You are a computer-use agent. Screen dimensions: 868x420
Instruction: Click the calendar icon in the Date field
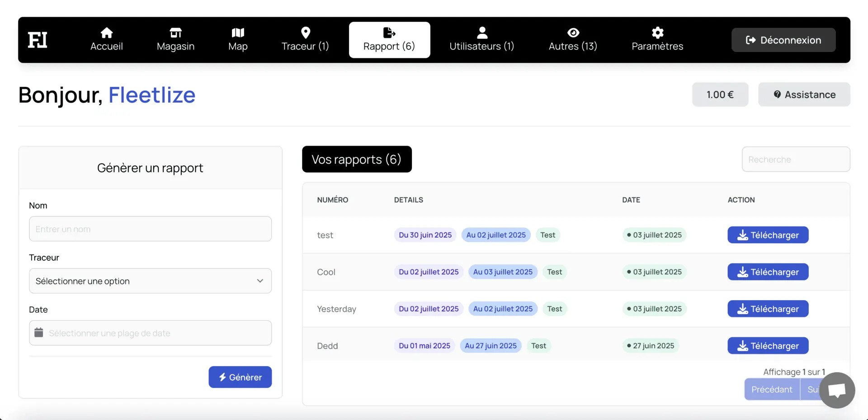pos(39,332)
